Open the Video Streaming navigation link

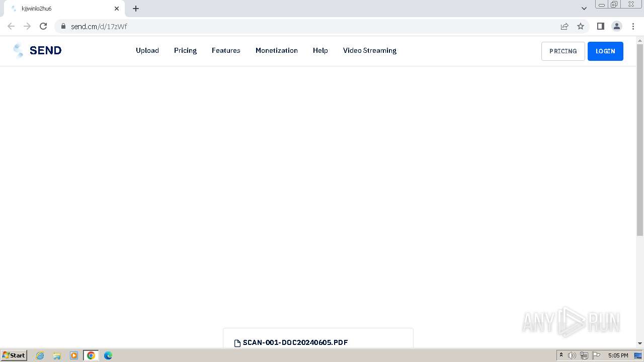click(370, 50)
